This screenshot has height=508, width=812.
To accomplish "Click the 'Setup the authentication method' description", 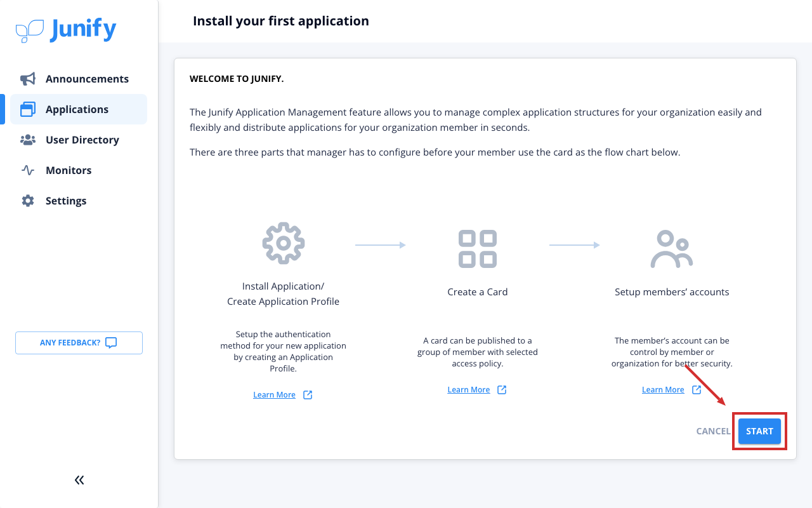I will [284, 351].
